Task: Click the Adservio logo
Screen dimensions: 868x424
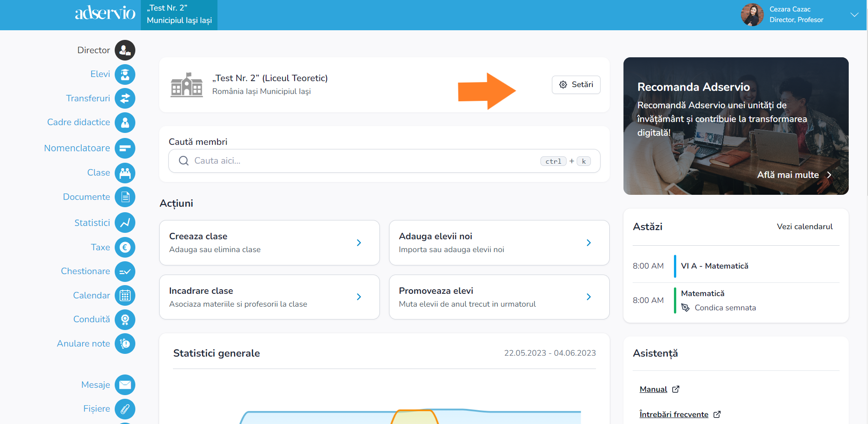Action: pos(105,13)
